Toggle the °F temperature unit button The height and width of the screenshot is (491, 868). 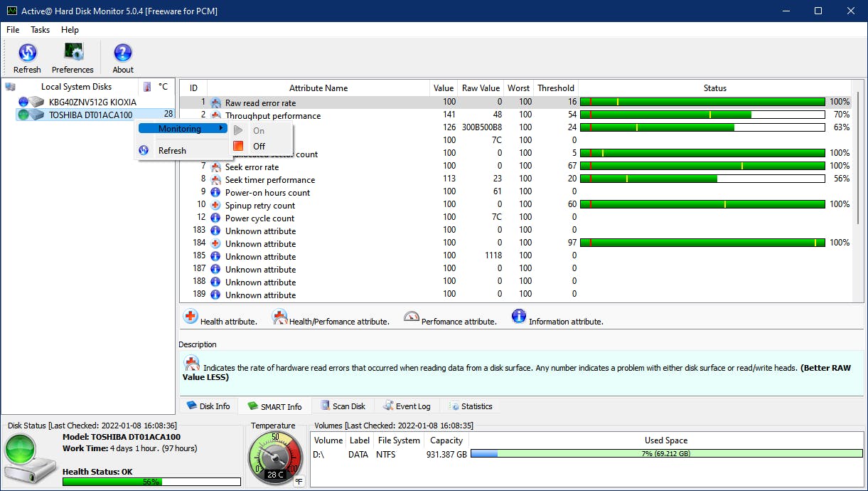point(299,482)
